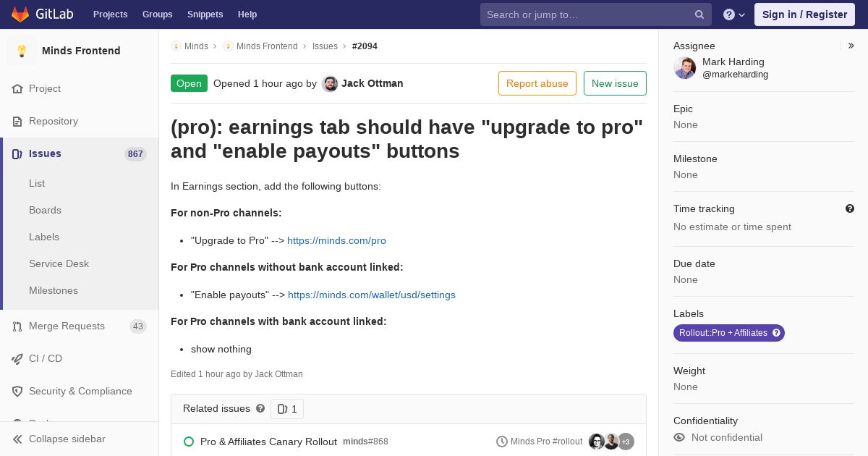Open Jack Ottman author link
This screenshot has height=456, width=868.
(373, 84)
